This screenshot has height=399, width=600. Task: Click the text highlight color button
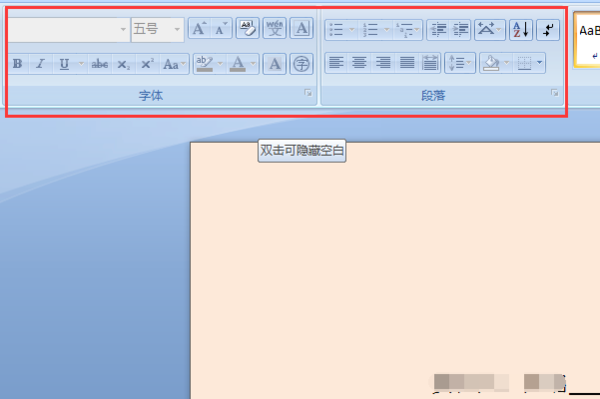point(204,64)
